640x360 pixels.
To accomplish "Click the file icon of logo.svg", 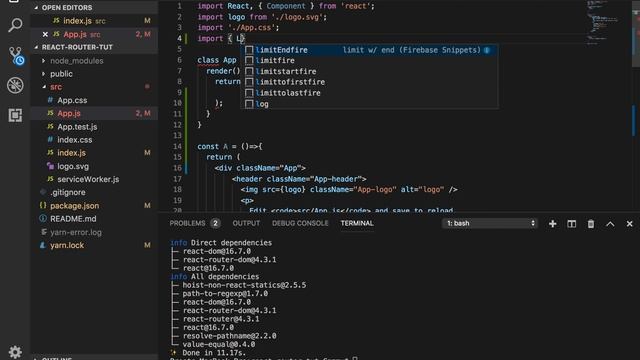I will click(x=50, y=166).
